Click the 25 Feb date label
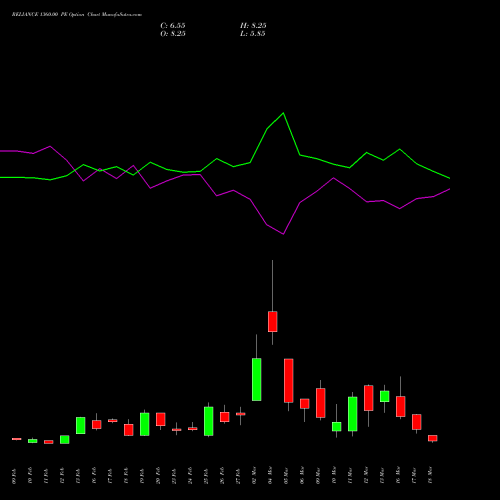This screenshot has height=500, width=500. [206, 476]
